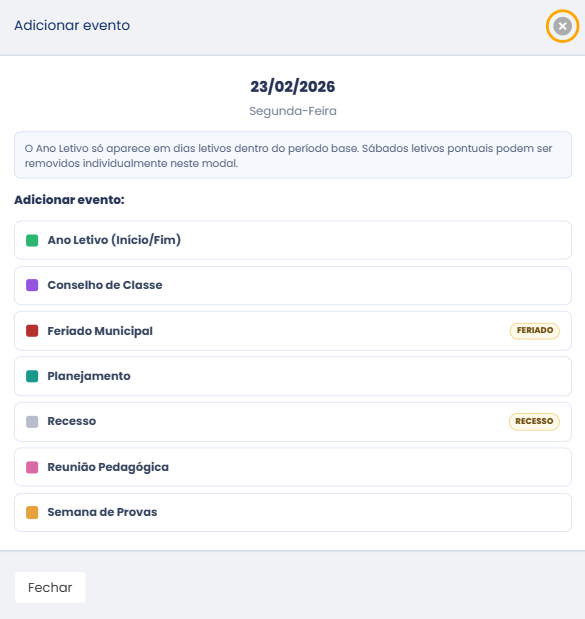
Task: Click the teal Planejamento color square
Action: 32,376
